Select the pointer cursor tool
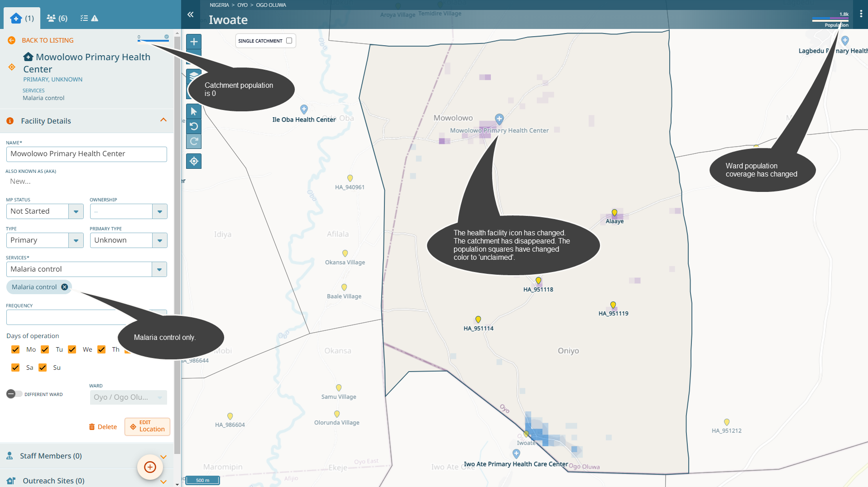 (x=194, y=111)
